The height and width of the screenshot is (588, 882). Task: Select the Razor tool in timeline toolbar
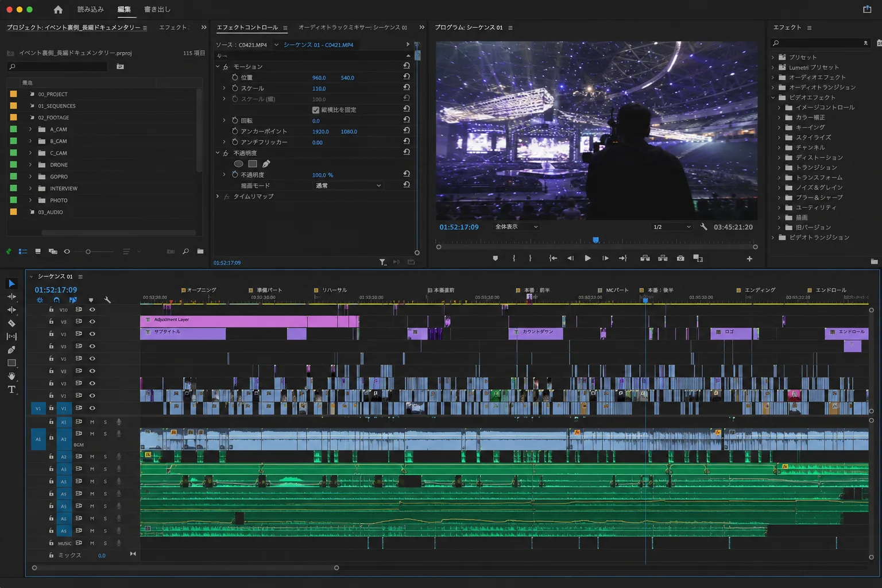(11, 323)
